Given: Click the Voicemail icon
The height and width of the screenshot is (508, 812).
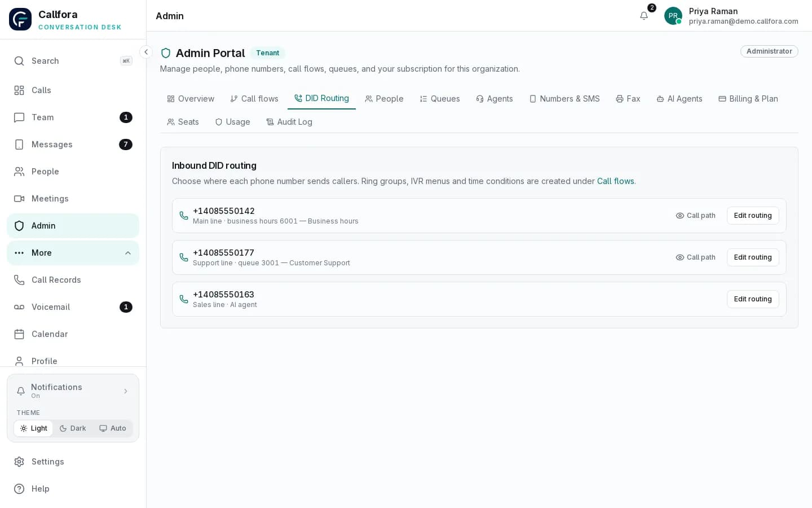Looking at the screenshot, I should coord(19,307).
